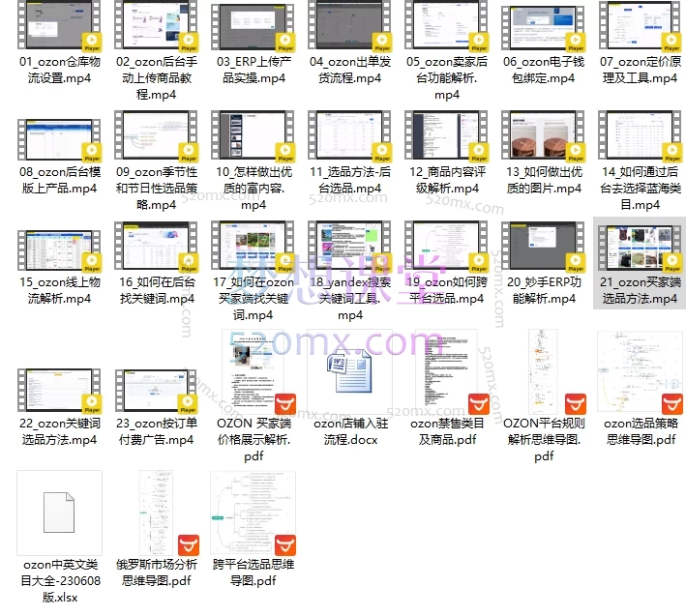Select 03_ERP上传产品实操.mp4 video icon
This screenshot has width=686, height=616.
point(253,27)
